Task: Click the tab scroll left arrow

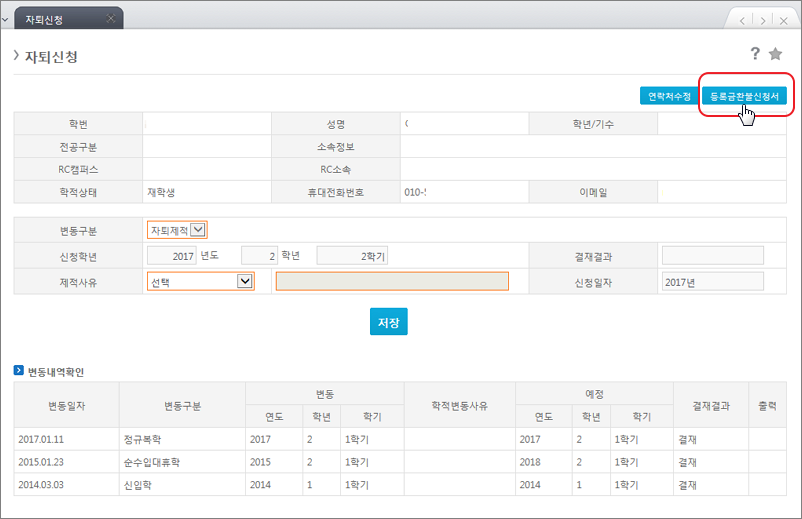Action: coord(742,20)
